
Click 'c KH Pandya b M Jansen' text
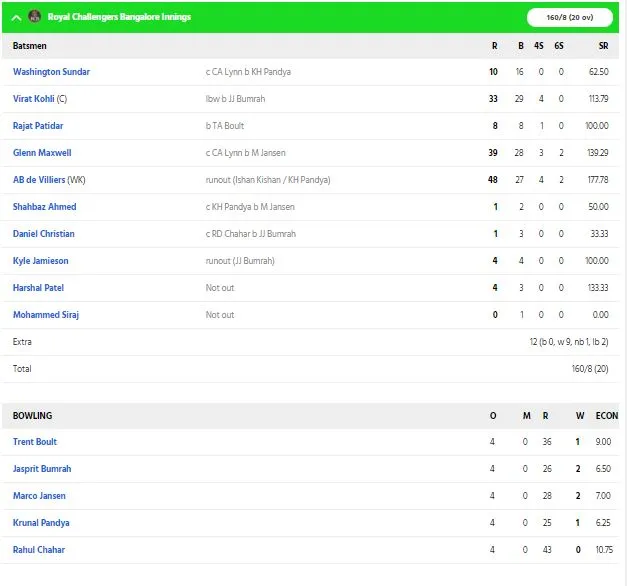point(250,207)
